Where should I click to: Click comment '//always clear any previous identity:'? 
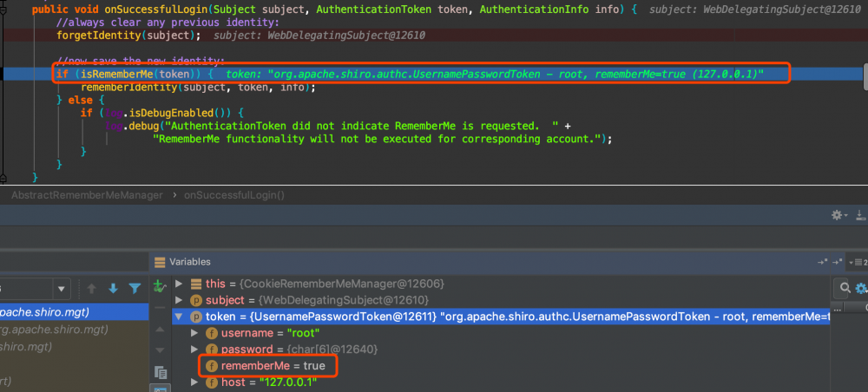click(x=168, y=23)
